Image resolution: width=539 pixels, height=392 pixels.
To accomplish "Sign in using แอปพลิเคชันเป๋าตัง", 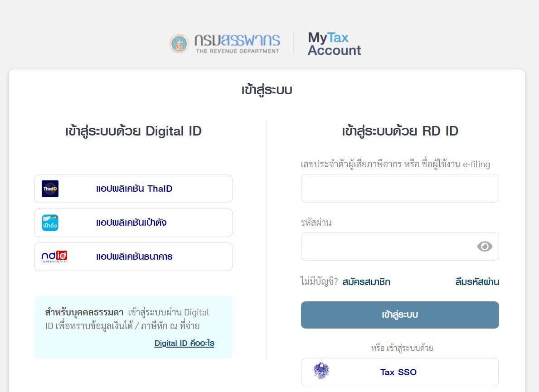I will (133, 223).
